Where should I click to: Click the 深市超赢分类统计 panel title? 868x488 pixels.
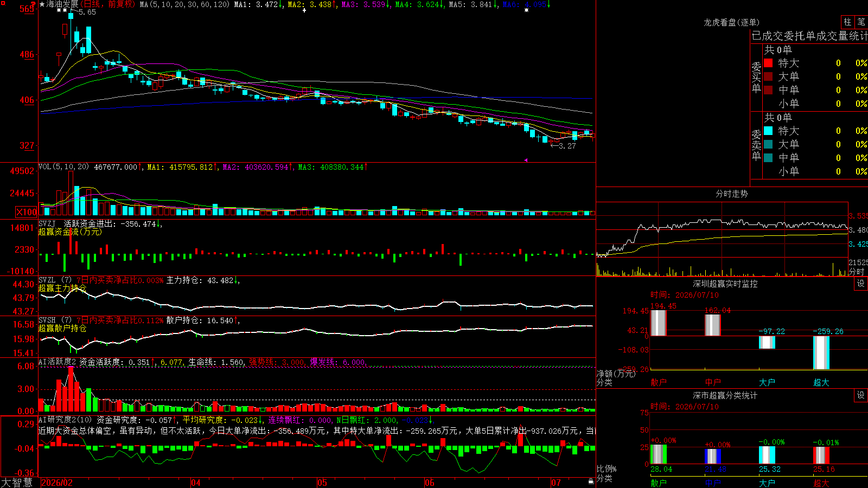(x=725, y=395)
